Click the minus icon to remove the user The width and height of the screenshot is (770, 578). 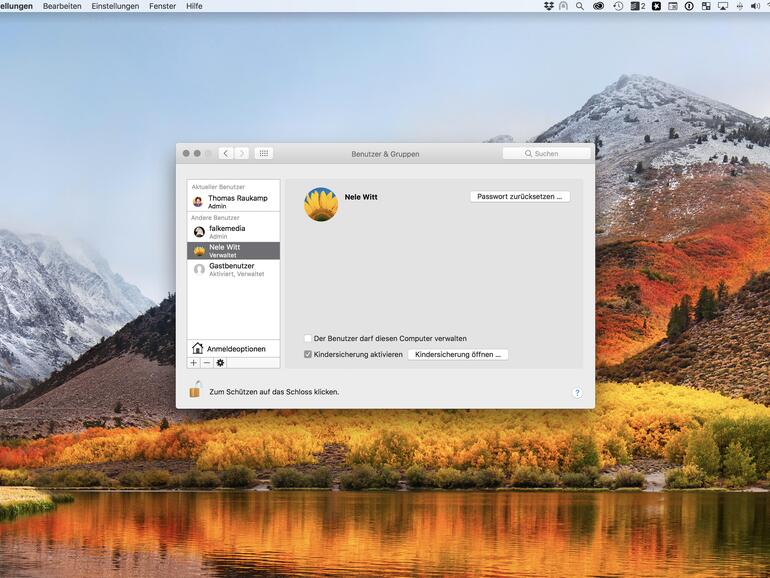(207, 363)
